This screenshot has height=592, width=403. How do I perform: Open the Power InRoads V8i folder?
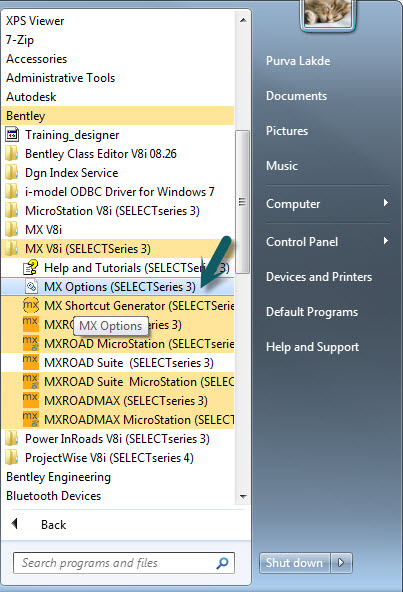[x=108, y=439]
